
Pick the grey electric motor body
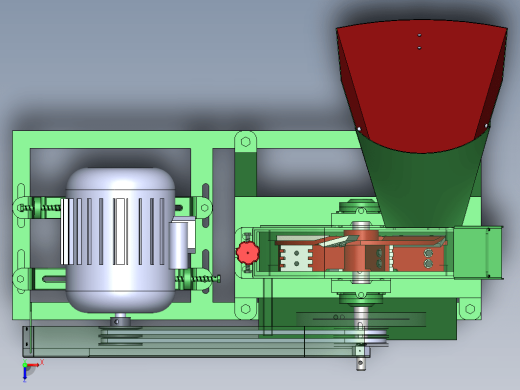tap(120, 240)
